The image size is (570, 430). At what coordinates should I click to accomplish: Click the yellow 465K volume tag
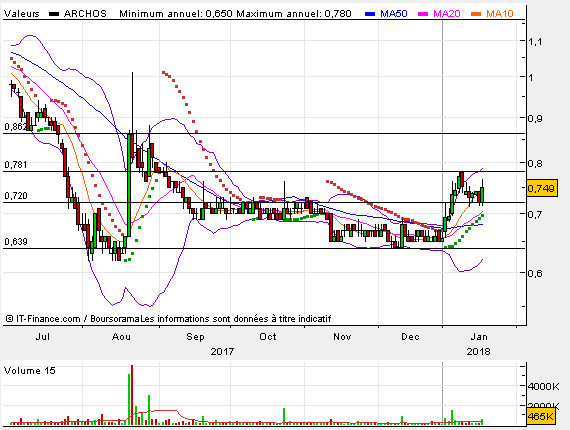click(541, 416)
